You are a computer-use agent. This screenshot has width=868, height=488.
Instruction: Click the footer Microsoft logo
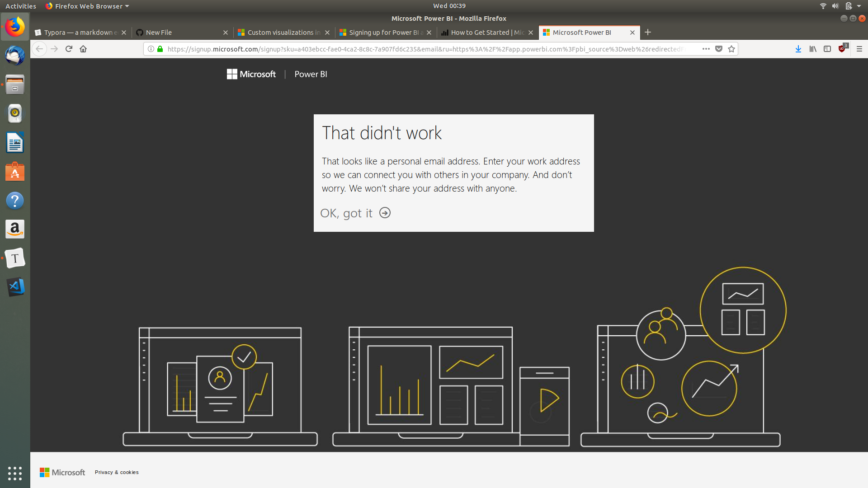(62, 472)
